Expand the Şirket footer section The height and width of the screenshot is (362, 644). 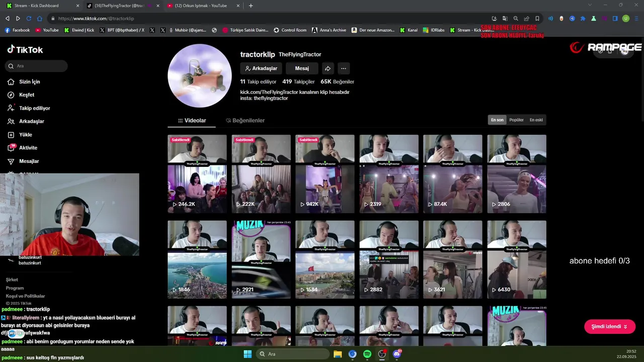point(12,280)
